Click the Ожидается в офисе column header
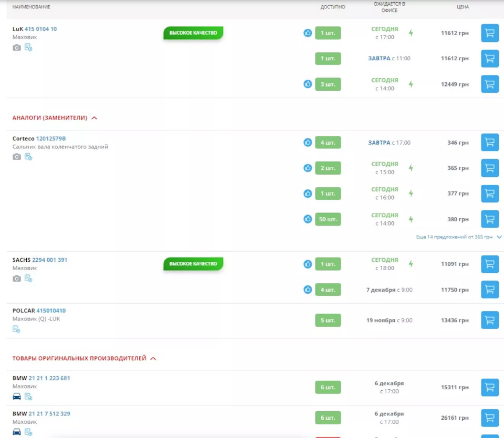 (389, 7)
